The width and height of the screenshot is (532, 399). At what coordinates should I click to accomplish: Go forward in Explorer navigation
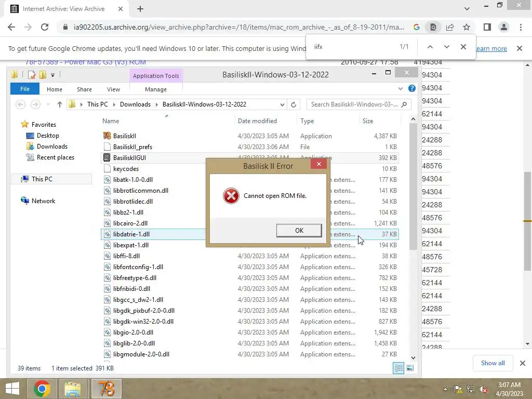tap(35, 104)
